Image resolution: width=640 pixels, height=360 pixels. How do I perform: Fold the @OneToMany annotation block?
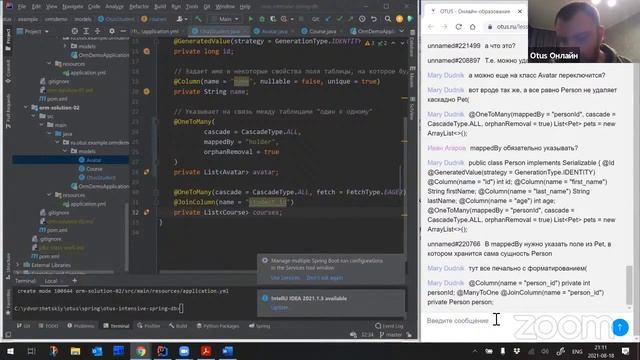pyautogui.click(x=156, y=122)
